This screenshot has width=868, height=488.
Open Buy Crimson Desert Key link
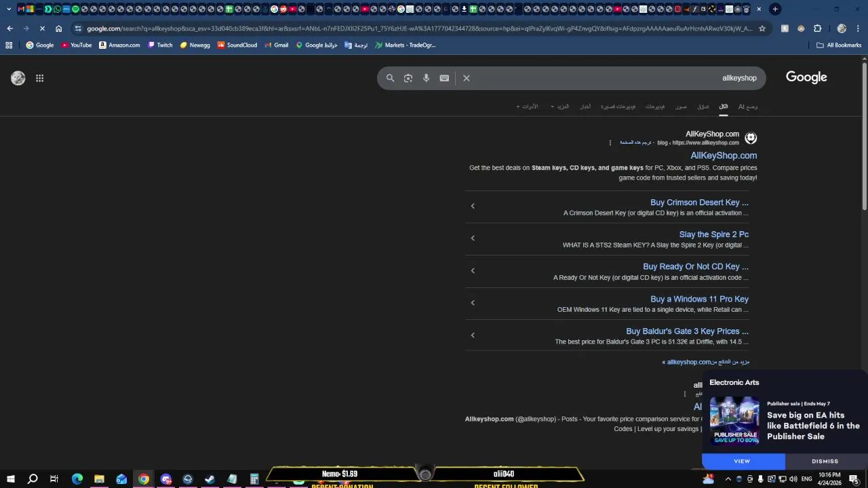(x=699, y=202)
